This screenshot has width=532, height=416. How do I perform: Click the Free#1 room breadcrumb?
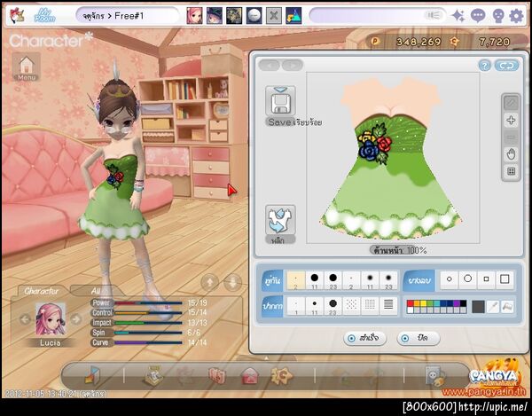pyautogui.click(x=129, y=16)
